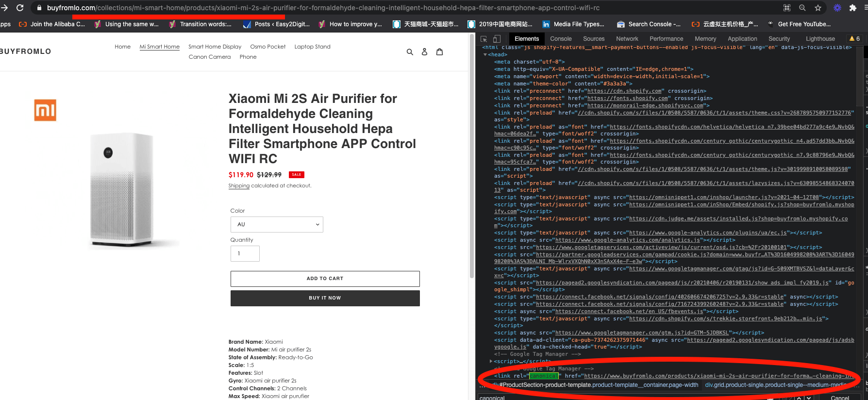Select the div#ProductSection-product-template breadcrumb
868x400 pixels.
[595, 385]
